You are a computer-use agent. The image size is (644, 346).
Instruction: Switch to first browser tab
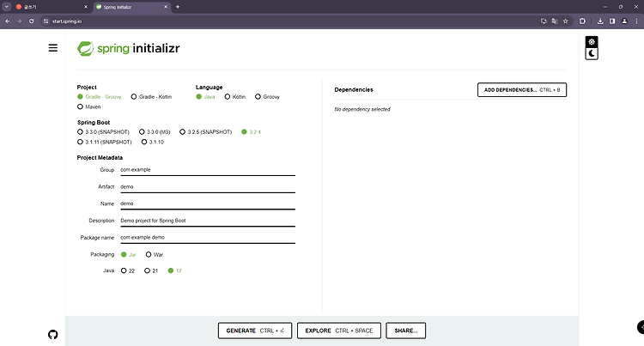tap(52, 7)
